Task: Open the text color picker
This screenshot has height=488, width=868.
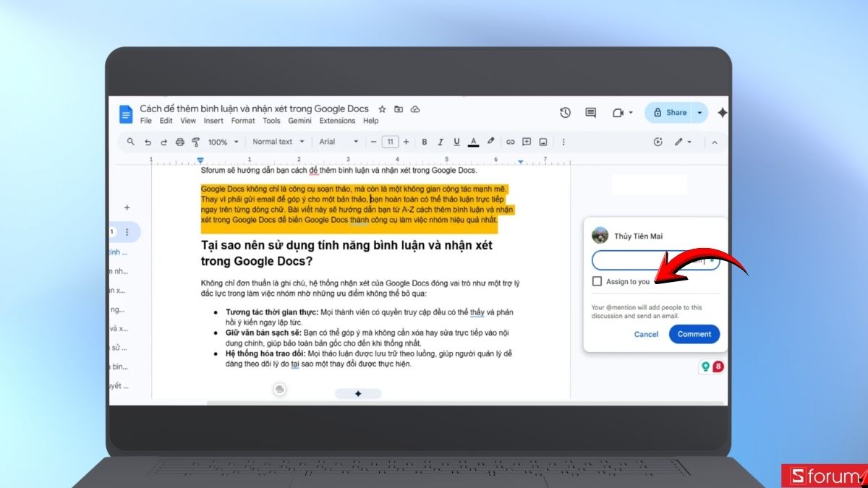Action: point(474,142)
